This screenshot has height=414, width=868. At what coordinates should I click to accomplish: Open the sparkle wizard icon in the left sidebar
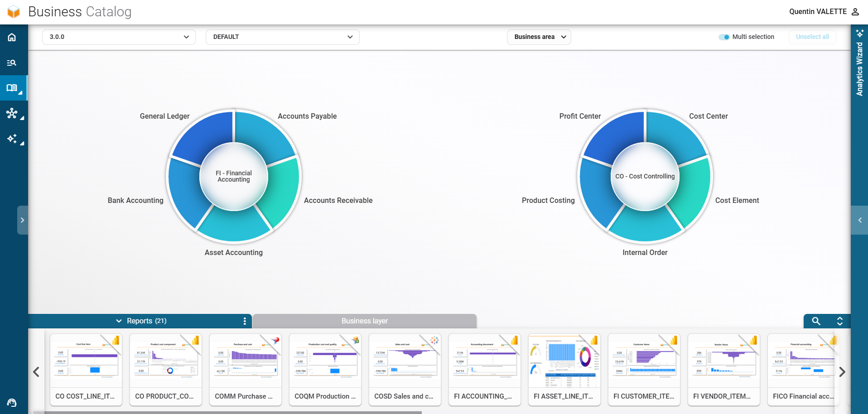pos(12,138)
